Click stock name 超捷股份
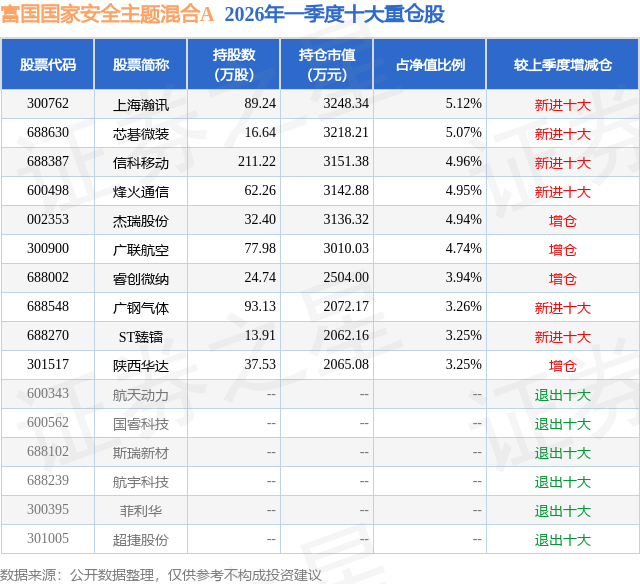 coord(141,540)
